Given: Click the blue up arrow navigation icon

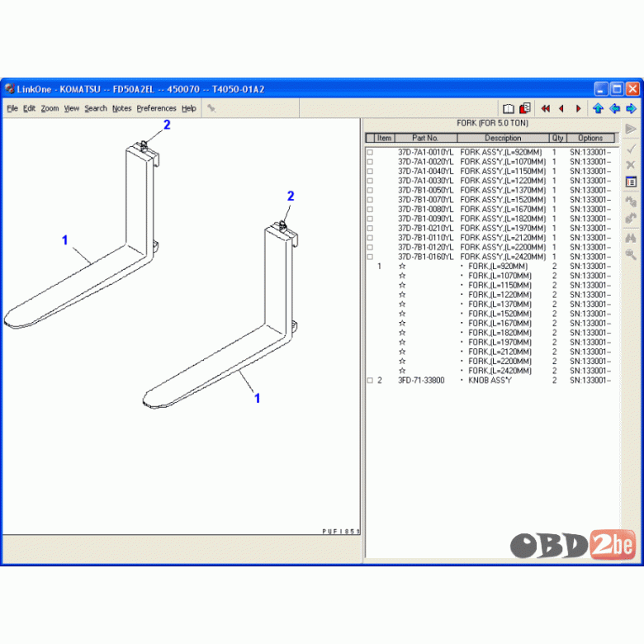Looking at the screenshot, I should [598, 108].
